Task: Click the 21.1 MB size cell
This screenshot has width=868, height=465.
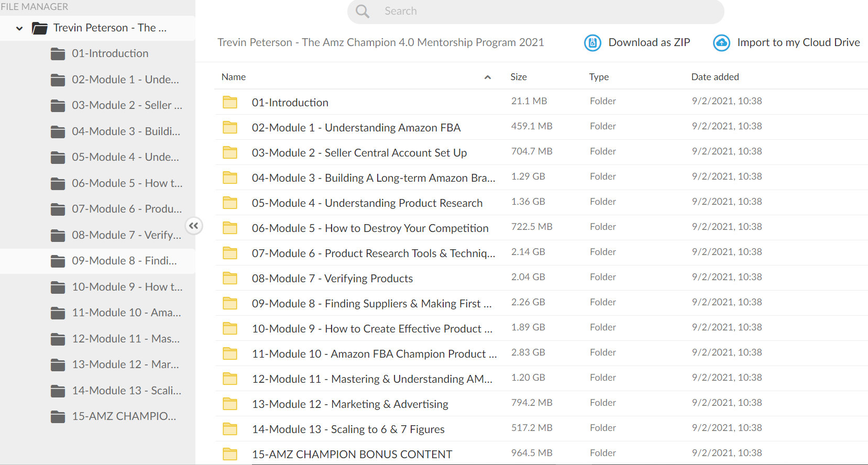Action: coord(529,101)
